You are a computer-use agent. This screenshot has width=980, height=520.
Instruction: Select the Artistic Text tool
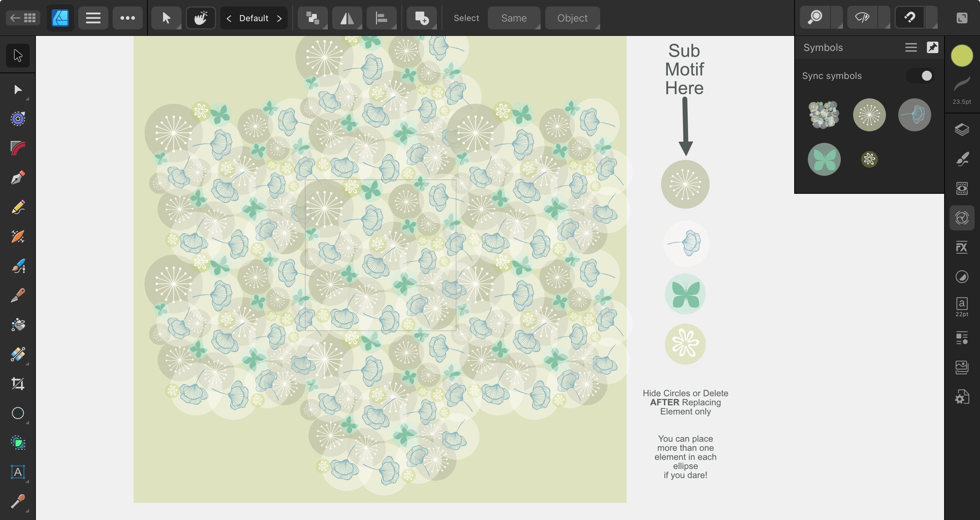point(18,472)
